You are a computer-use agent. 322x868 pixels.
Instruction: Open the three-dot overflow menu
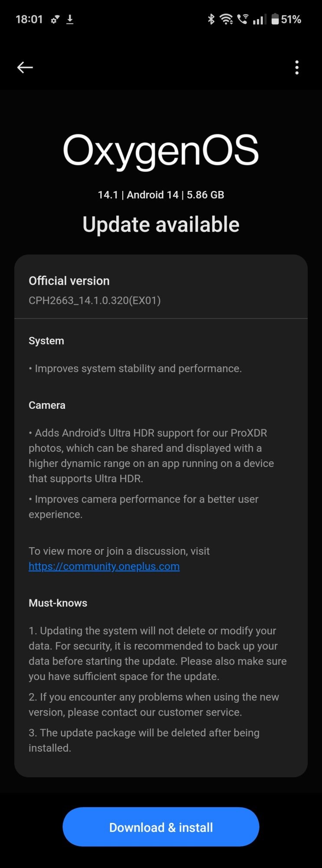tap(297, 67)
